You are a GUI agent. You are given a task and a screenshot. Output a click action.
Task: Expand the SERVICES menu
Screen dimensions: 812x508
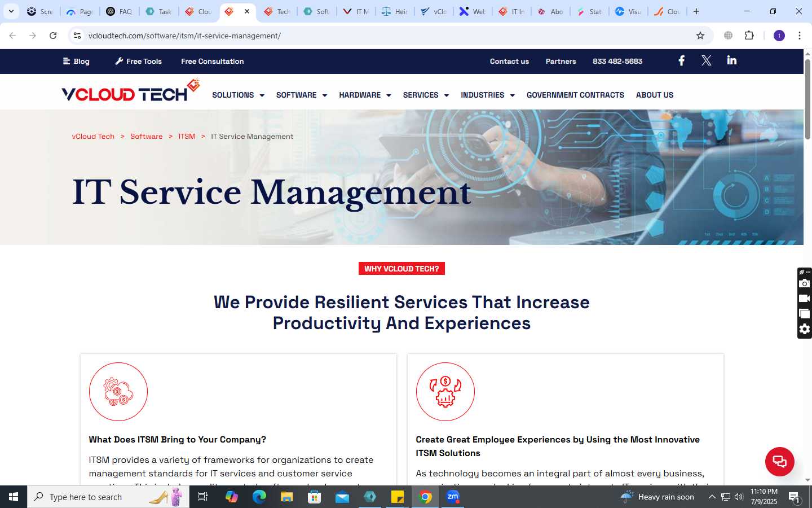(426, 95)
